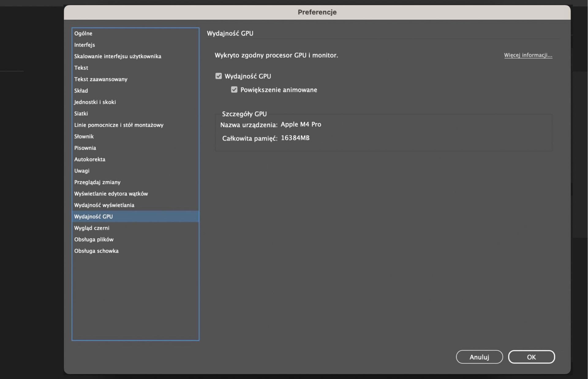Viewport: 588px width, 379px height.
Task: Select Obsługa schowka category
Action: pyautogui.click(x=96, y=251)
